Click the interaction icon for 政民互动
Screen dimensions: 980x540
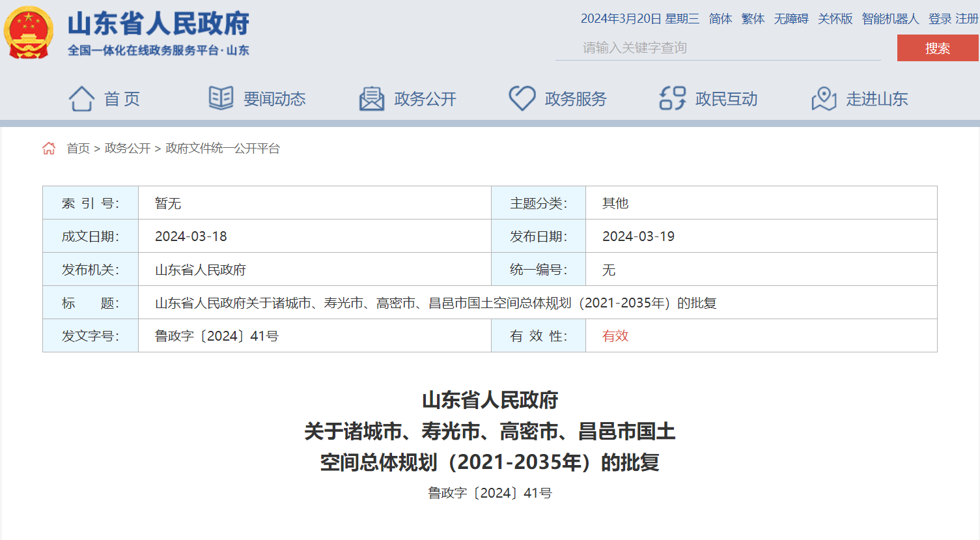point(673,98)
